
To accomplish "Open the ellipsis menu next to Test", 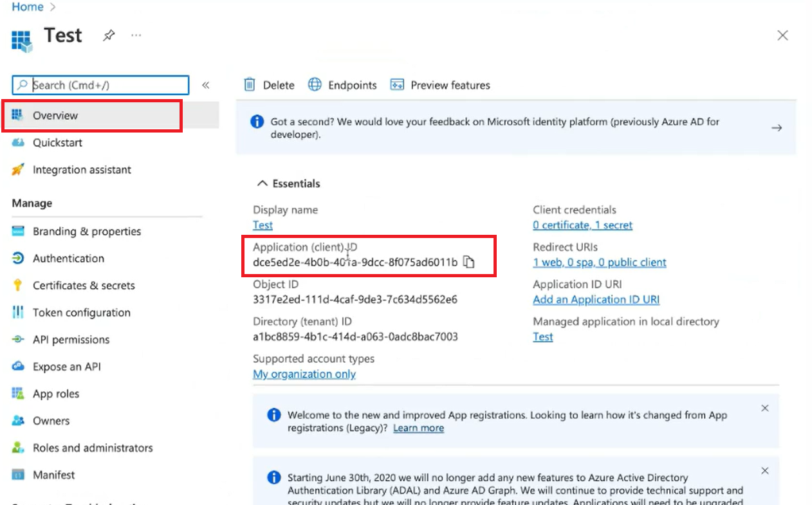I will coord(136,35).
